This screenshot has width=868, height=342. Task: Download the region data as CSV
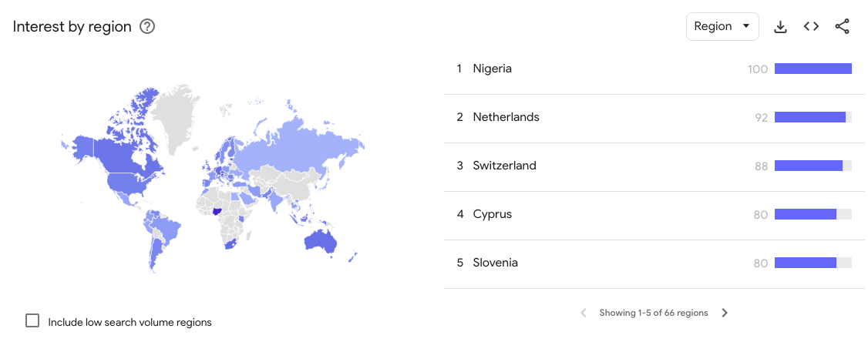coord(780,27)
